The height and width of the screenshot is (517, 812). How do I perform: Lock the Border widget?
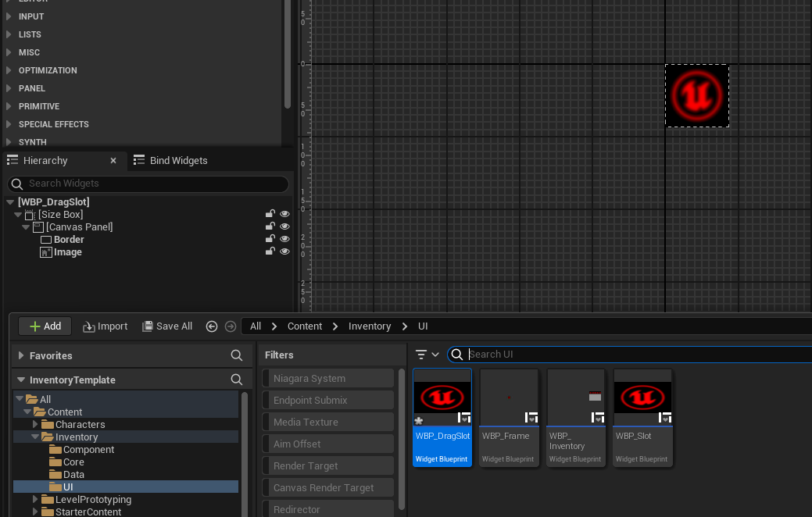click(x=270, y=238)
